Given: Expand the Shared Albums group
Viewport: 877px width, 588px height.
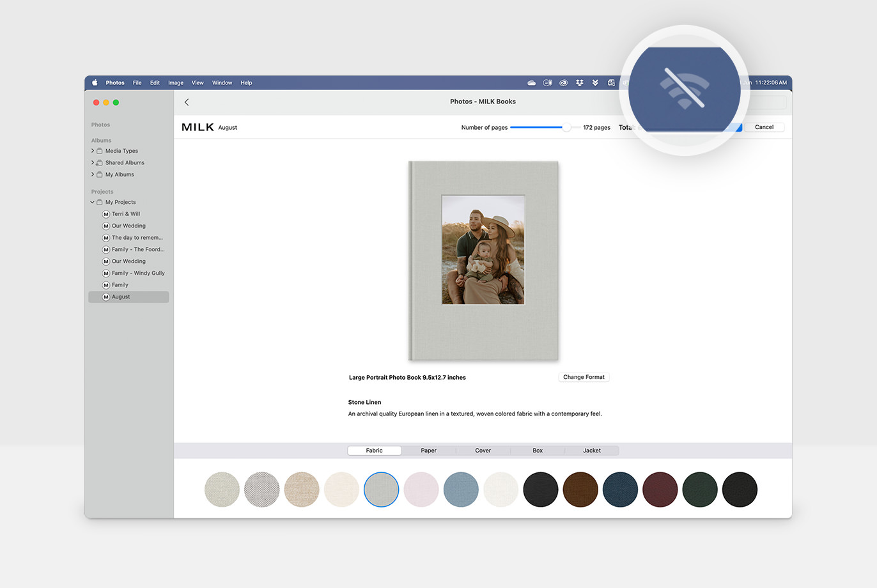Looking at the screenshot, I should coord(92,162).
